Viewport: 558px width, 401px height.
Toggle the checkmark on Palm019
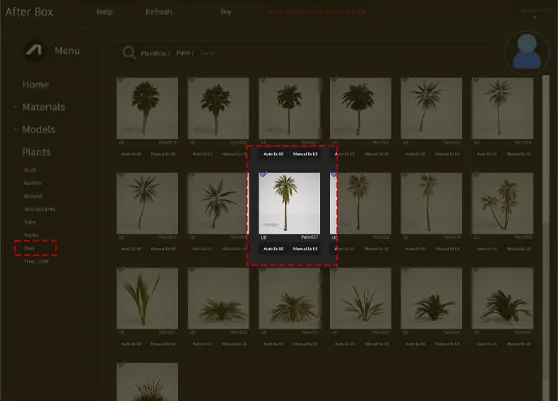pyautogui.click(x=121, y=79)
